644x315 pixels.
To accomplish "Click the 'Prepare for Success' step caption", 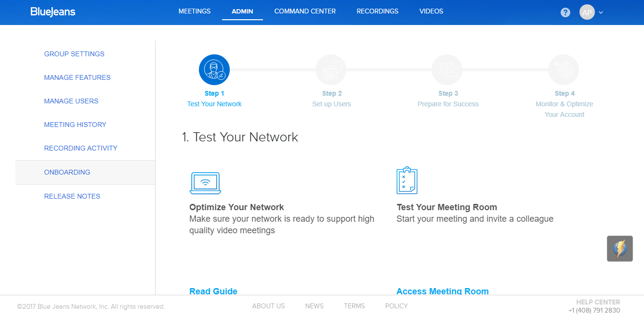I will (x=448, y=104).
